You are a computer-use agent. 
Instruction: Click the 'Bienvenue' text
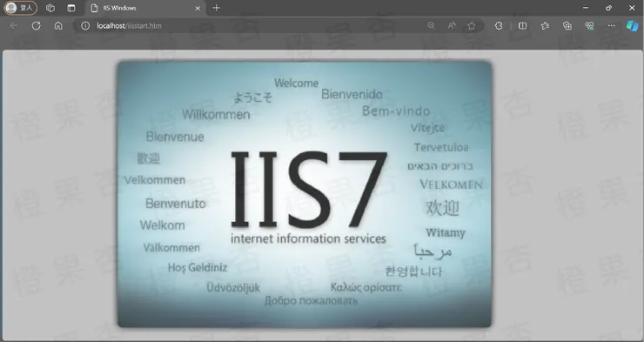[175, 137]
